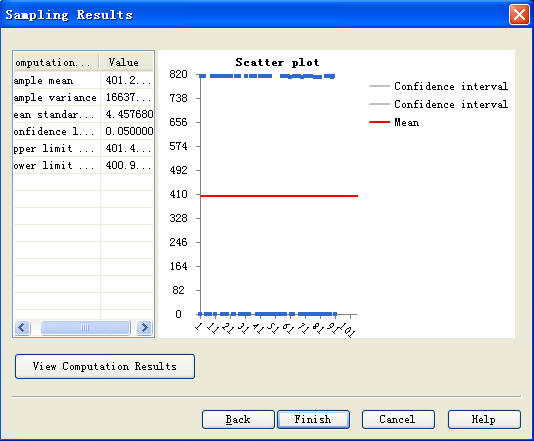Select the lower limit row
Viewport: 534px width, 441px height.
(x=83, y=166)
